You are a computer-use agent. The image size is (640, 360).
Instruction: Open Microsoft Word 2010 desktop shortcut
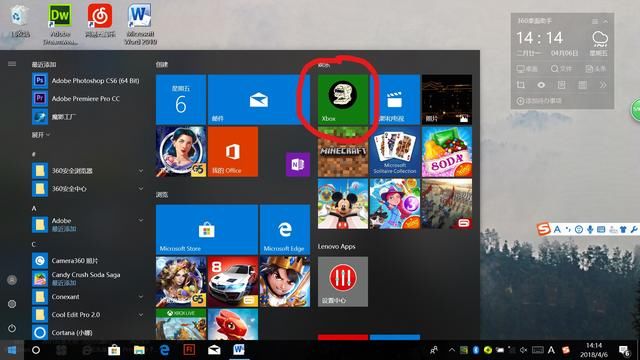(x=140, y=24)
